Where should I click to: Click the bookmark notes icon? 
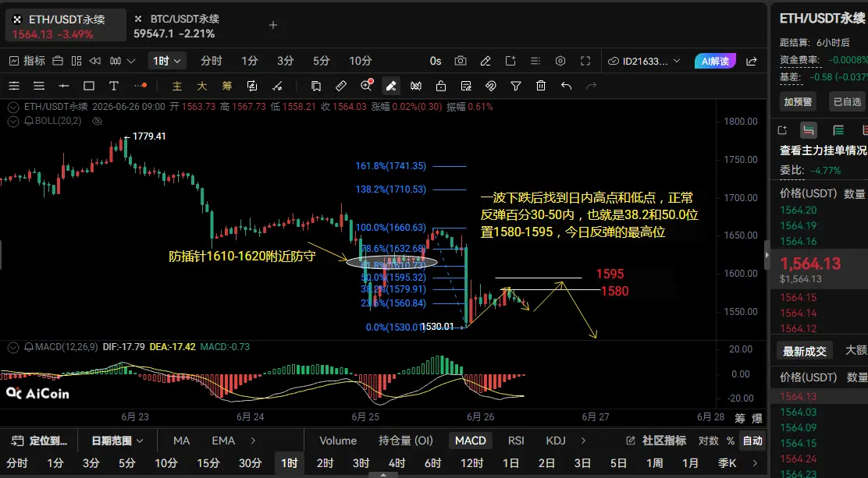point(316,86)
